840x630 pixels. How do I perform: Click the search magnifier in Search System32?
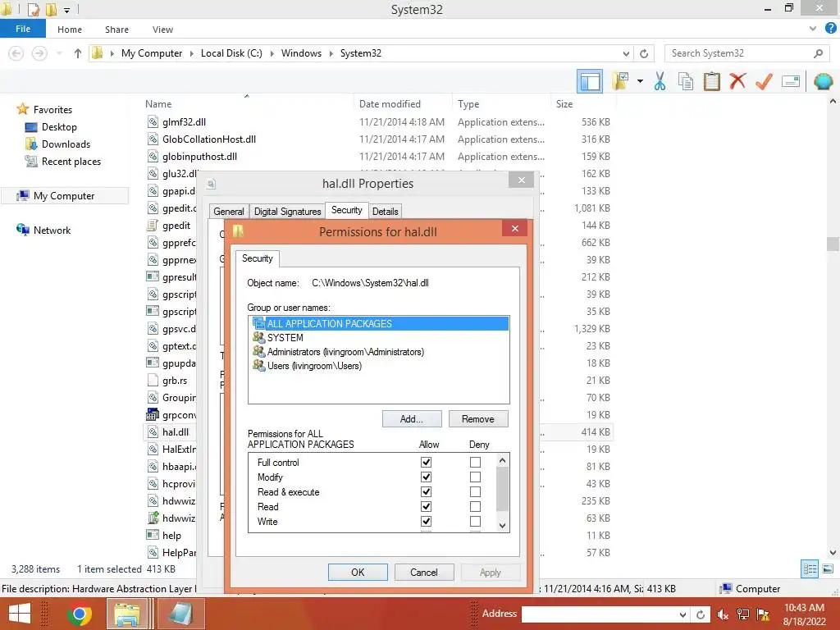[818, 53]
